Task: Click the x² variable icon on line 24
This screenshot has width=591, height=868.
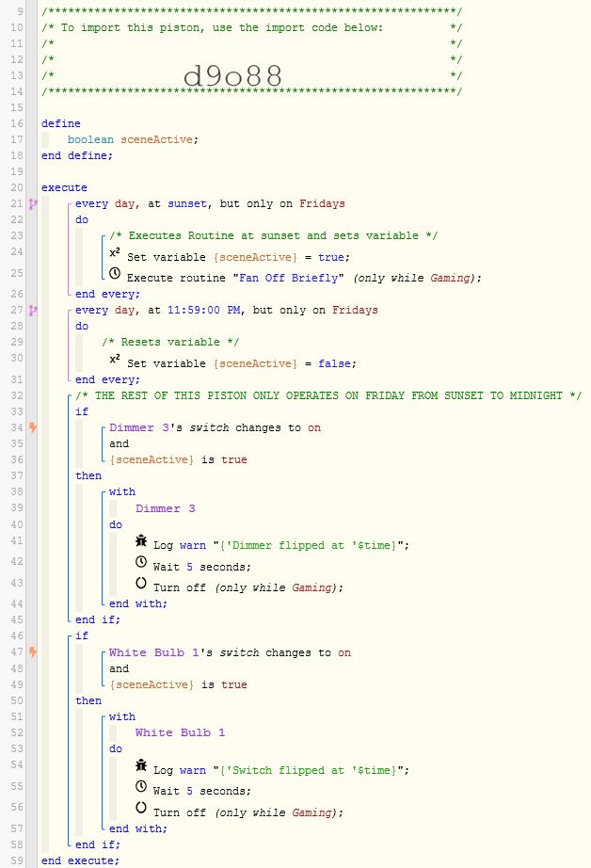Action: [115, 253]
